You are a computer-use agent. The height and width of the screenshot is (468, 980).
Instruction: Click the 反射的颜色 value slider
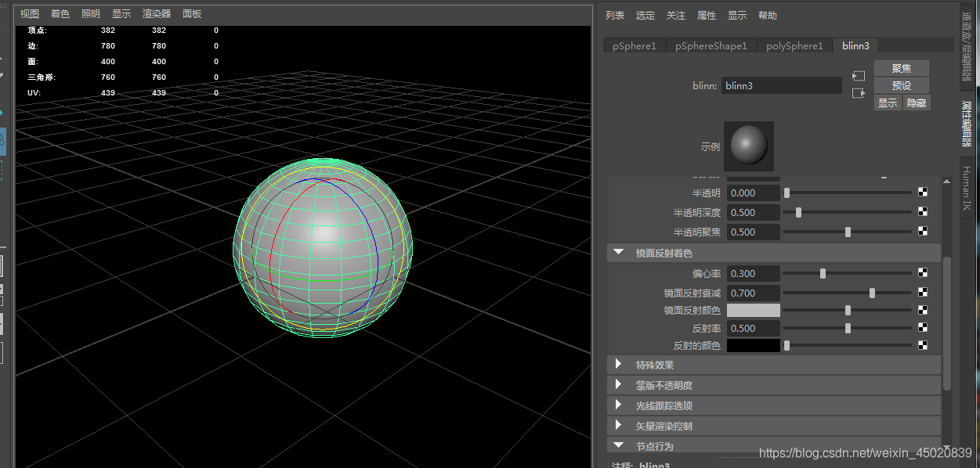848,345
